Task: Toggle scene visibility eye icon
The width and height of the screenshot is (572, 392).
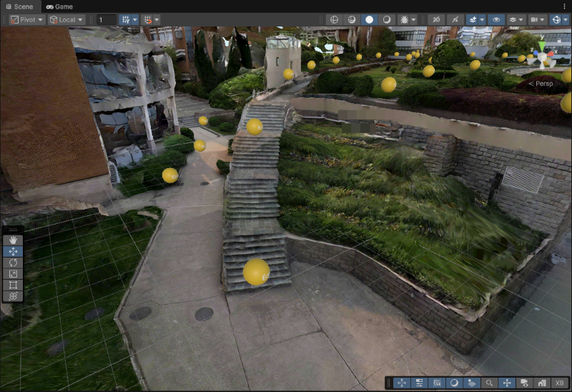Action: pos(496,19)
